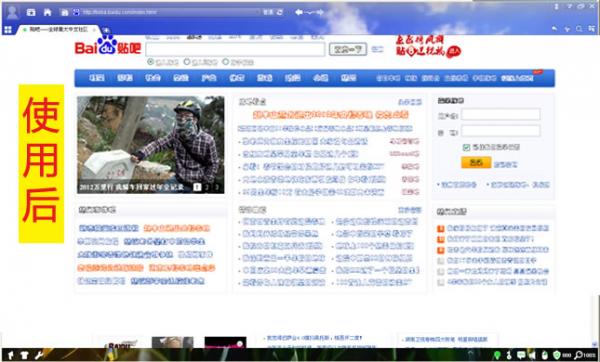Click the mouse icon in status bar
Screen dimensions: 600x362
pos(545,355)
